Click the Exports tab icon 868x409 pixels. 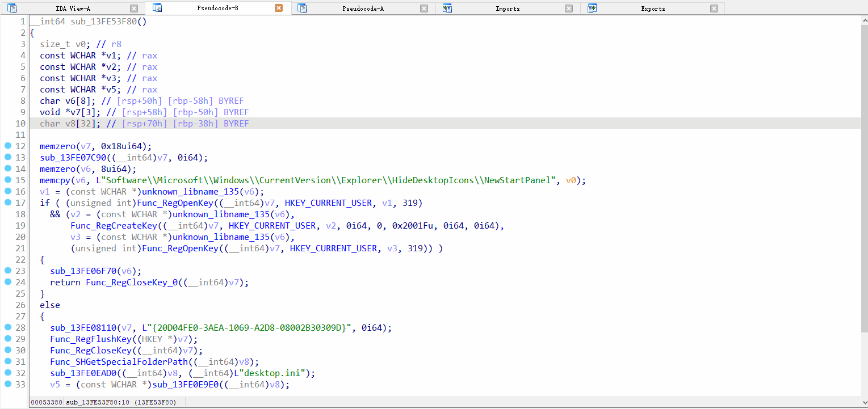coord(592,8)
